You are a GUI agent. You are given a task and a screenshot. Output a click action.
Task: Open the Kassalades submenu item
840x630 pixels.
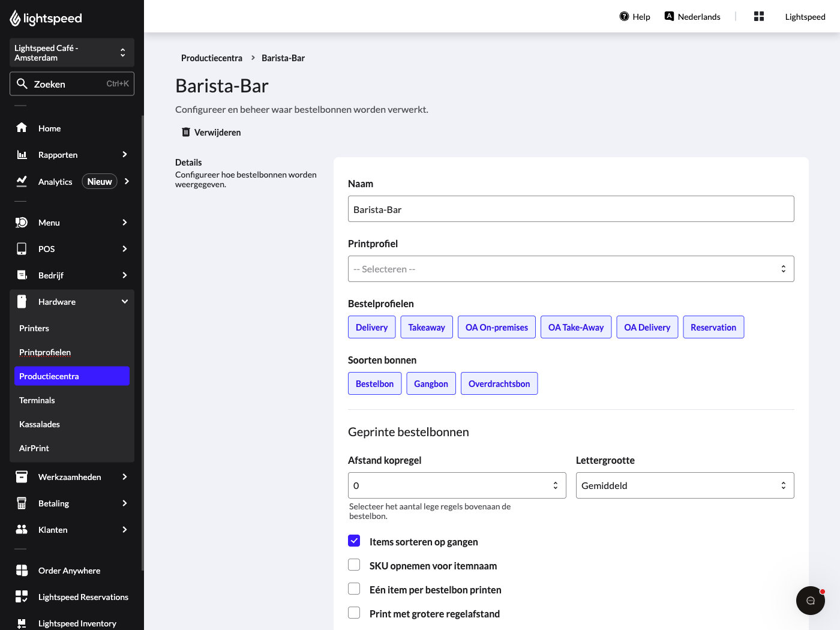point(72,424)
